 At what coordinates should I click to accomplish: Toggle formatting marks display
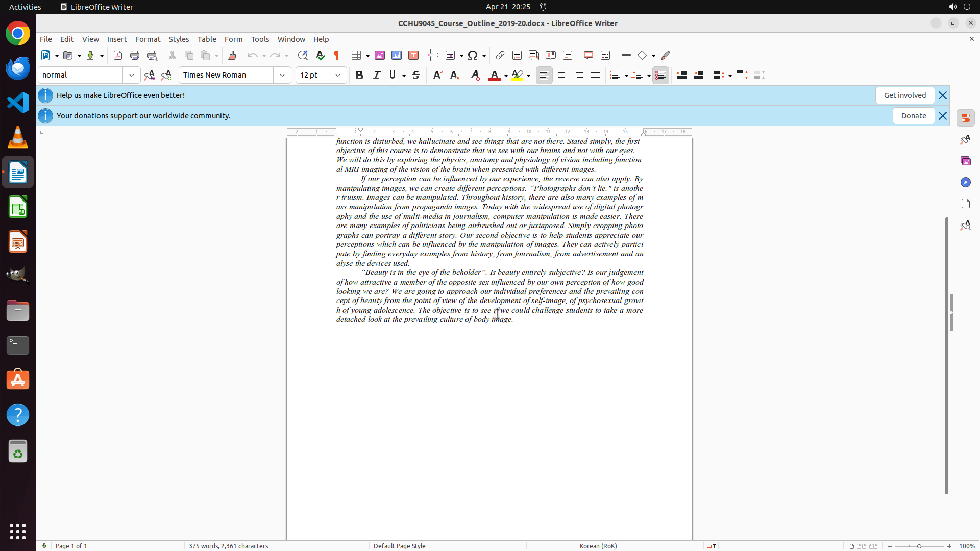pos(336,55)
